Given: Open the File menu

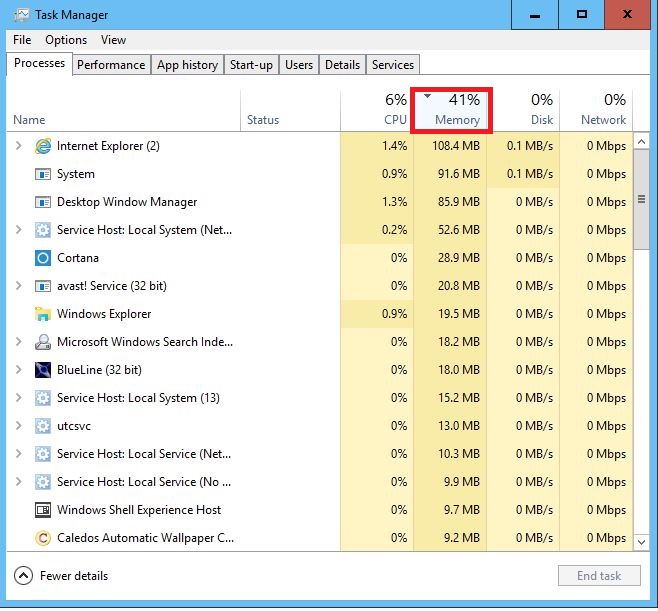Looking at the screenshot, I should point(22,40).
